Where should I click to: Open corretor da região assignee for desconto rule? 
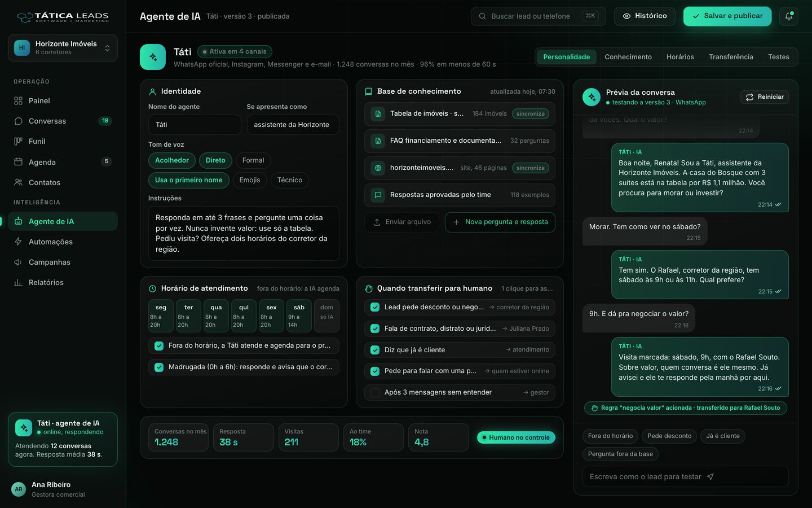click(519, 307)
